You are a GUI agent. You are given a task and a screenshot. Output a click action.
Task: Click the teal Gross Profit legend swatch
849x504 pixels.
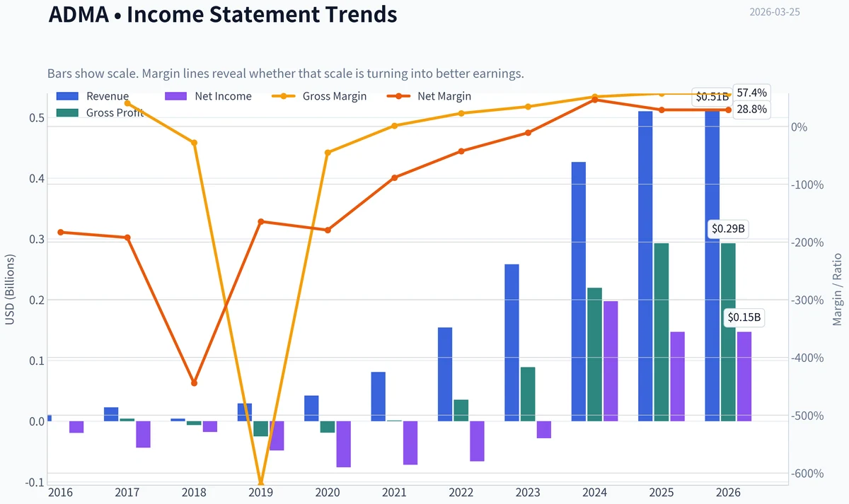pyautogui.click(x=67, y=112)
